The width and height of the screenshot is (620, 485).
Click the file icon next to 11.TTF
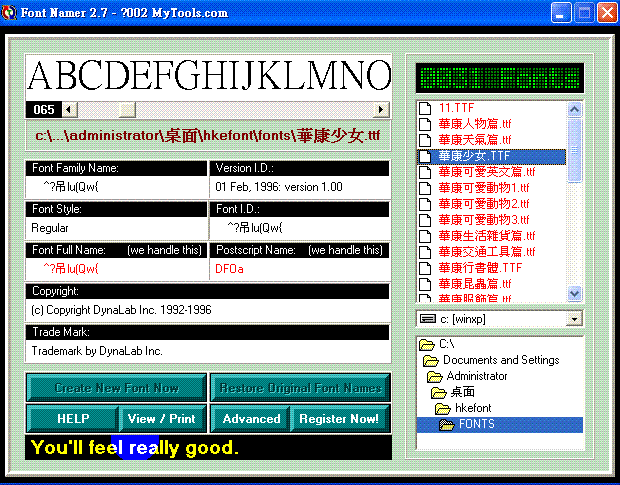coord(425,108)
